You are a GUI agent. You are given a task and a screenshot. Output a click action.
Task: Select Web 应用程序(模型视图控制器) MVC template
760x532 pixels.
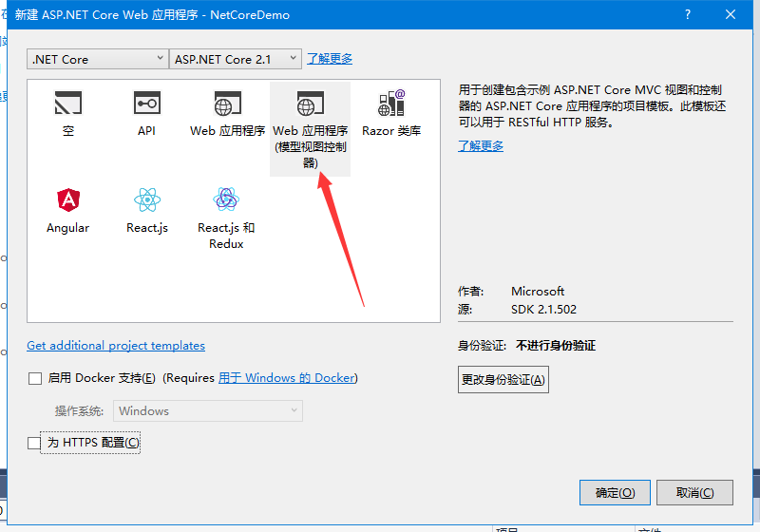(x=311, y=129)
